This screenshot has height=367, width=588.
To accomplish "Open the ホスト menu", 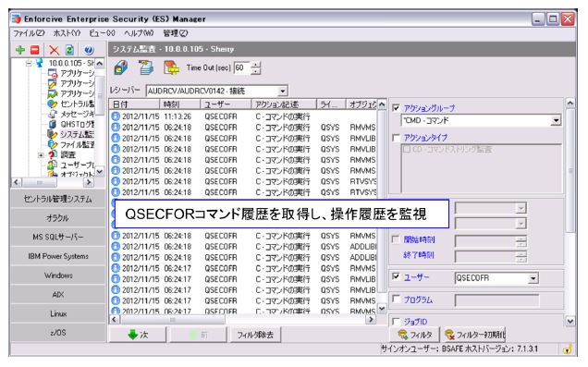I will (x=67, y=33).
